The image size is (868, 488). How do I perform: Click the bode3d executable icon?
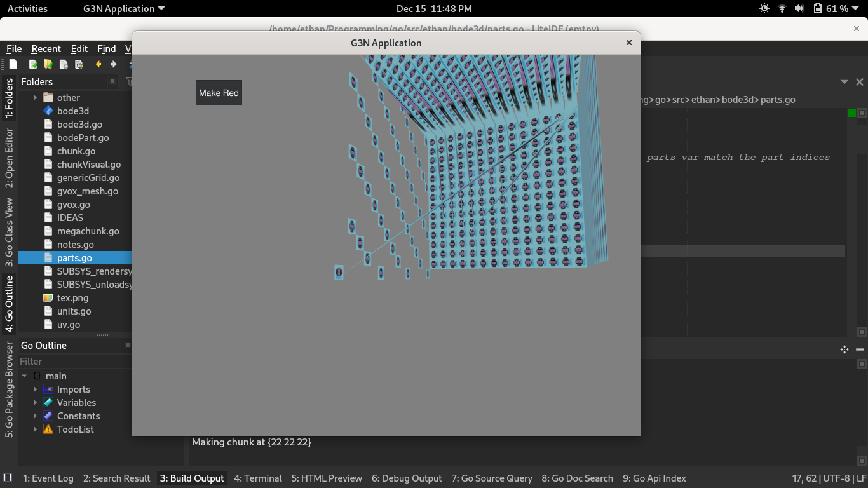pyautogui.click(x=48, y=111)
